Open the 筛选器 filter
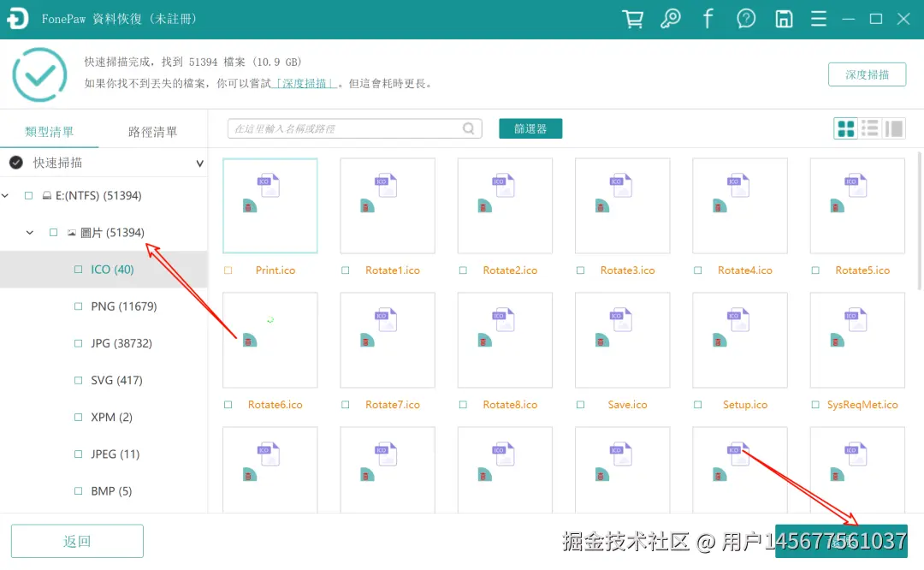The height and width of the screenshot is (570, 924). (x=529, y=128)
